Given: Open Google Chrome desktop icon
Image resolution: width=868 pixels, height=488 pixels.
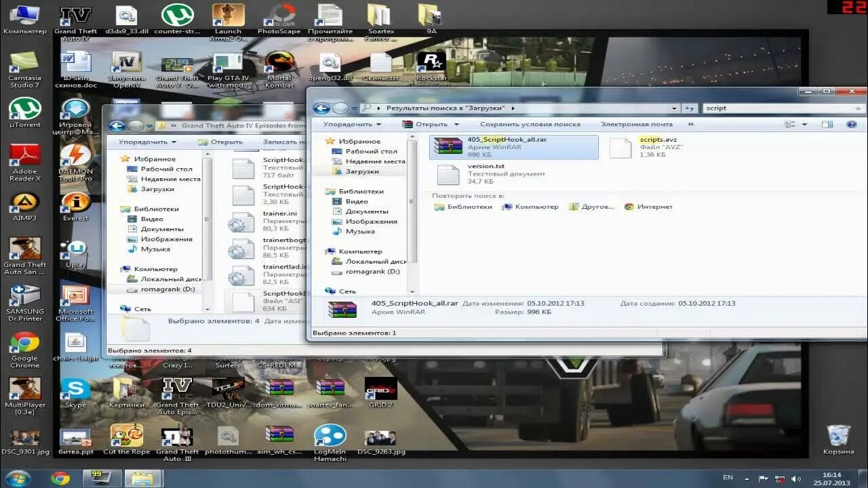Looking at the screenshot, I should click(x=25, y=350).
